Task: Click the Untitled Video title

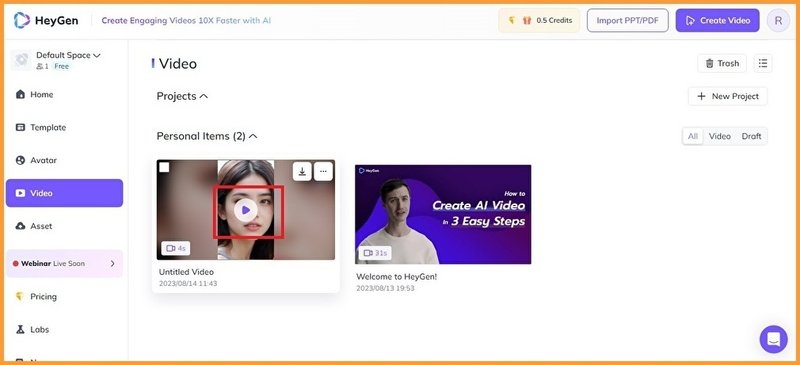Action: (186, 272)
